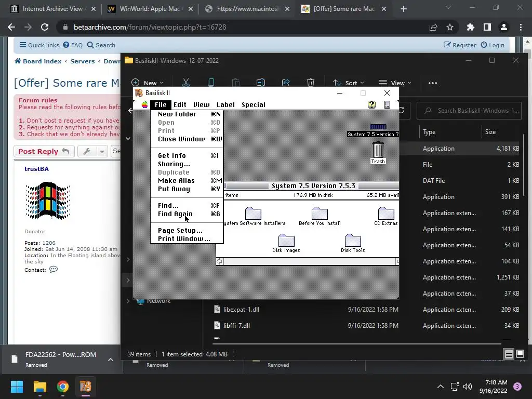The height and width of the screenshot is (399, 532).
Task: Click the Balloon Help question mark icon
Action: point(371,104)
